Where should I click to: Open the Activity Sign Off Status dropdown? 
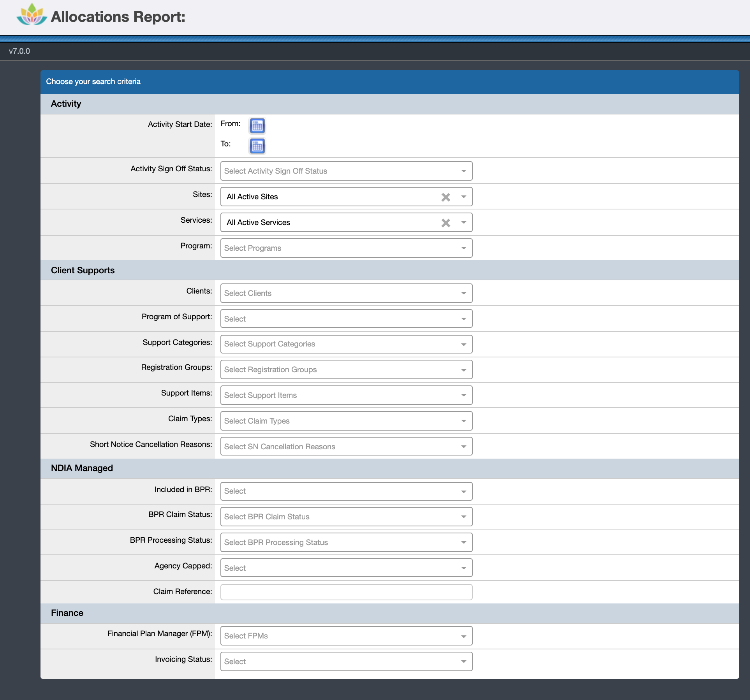[x=346, y=171]
